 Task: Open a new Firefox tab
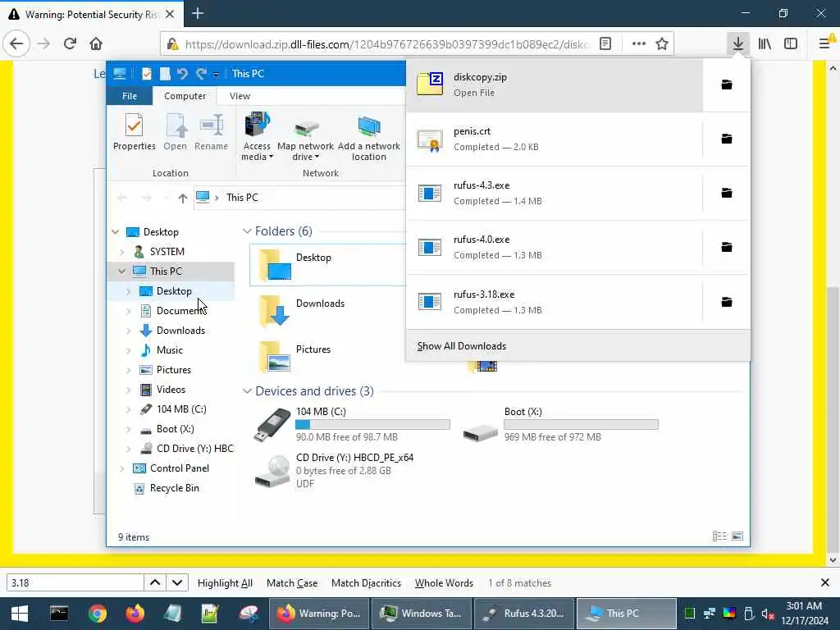(198, 13)
